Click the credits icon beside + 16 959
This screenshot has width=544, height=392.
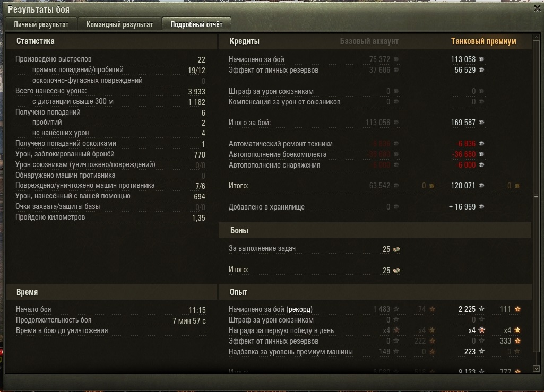click(481, 207)
